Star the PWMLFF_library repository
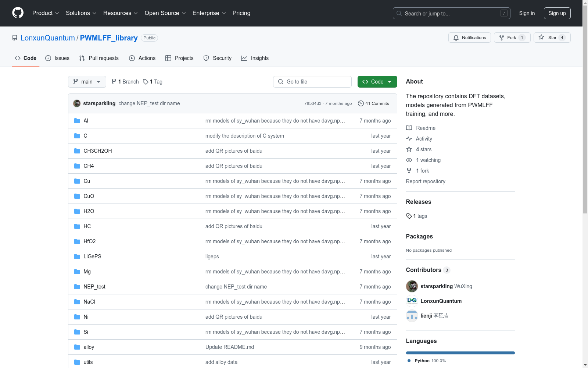The width and height of the screenshot is (588, 368). [552, 38]
